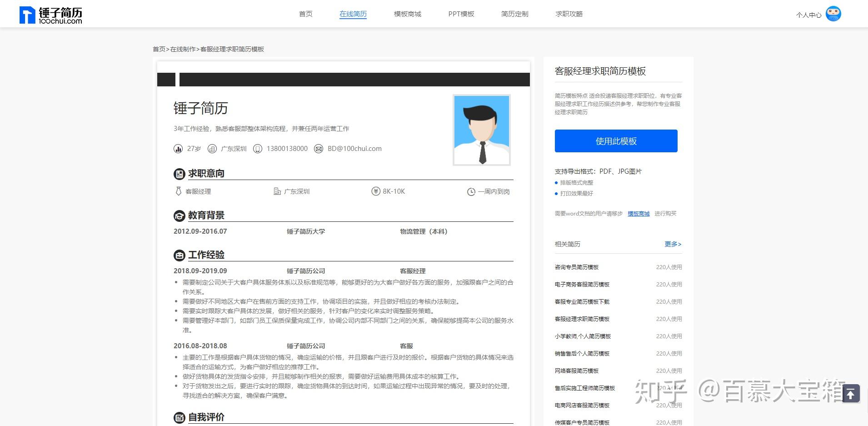This screenshot has width=868, height=426.
Task: Click 更多> beside 相关简历
Action: 673,244
